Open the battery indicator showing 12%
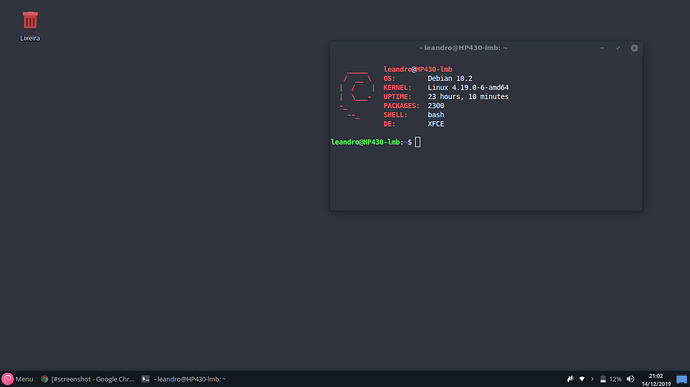The height and width of the screenshot is (387, 690). [x=610, y=379]
